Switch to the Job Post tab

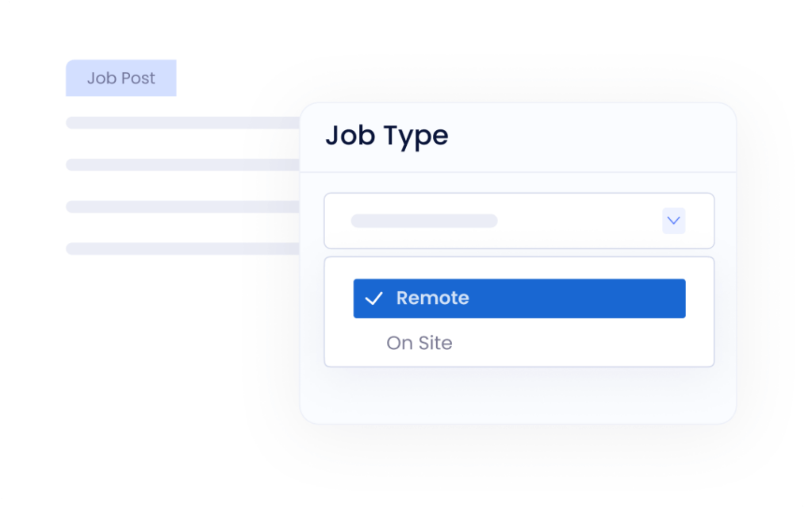pos(121,79)
